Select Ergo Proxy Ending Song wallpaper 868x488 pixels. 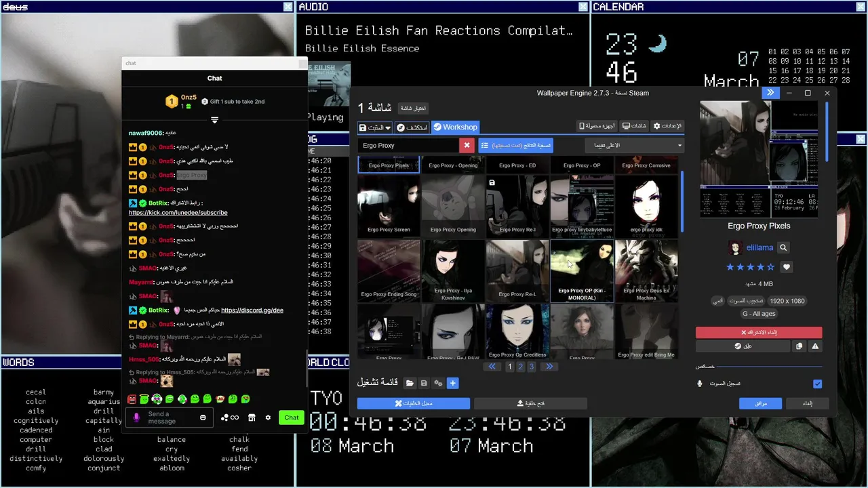pos(389,270)
